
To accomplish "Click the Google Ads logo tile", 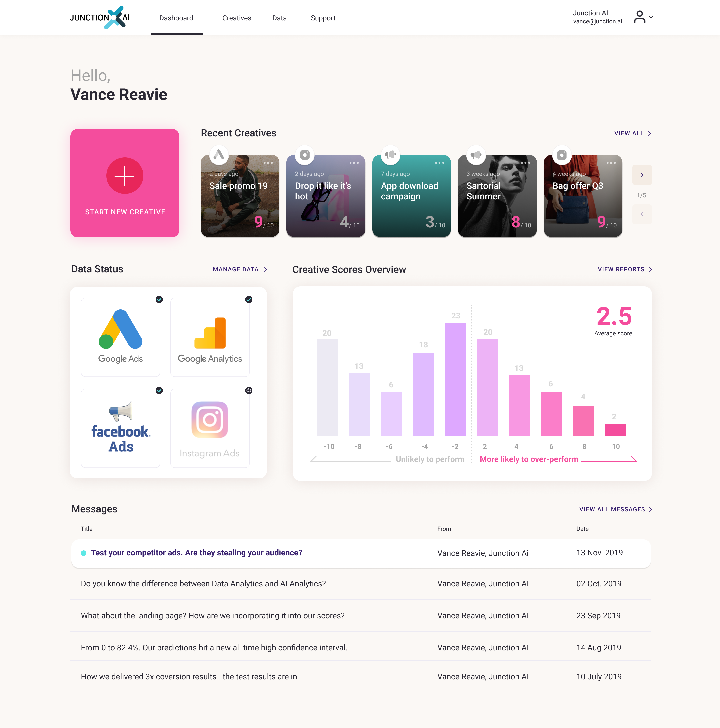I will pyautogui.click(x=120, y=337).
